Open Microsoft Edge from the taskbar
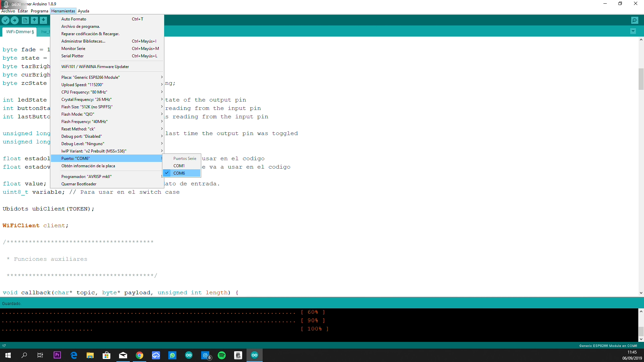 point(74,355)
